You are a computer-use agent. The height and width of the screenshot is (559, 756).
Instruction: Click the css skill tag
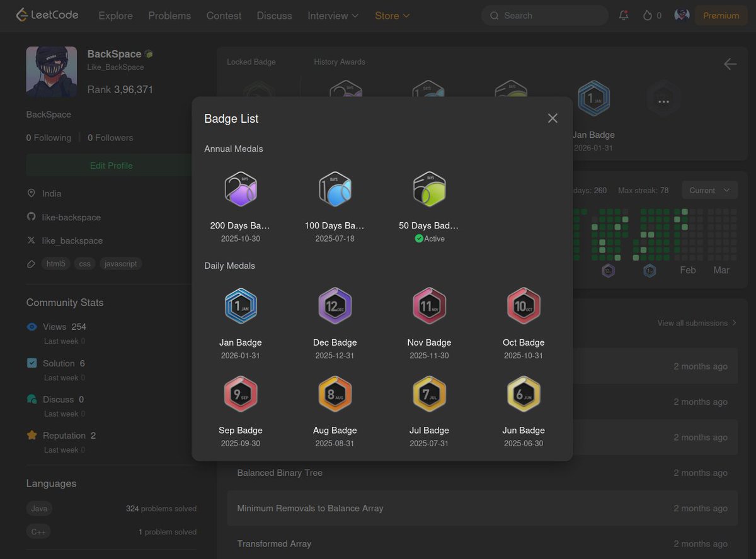(84, 264)
